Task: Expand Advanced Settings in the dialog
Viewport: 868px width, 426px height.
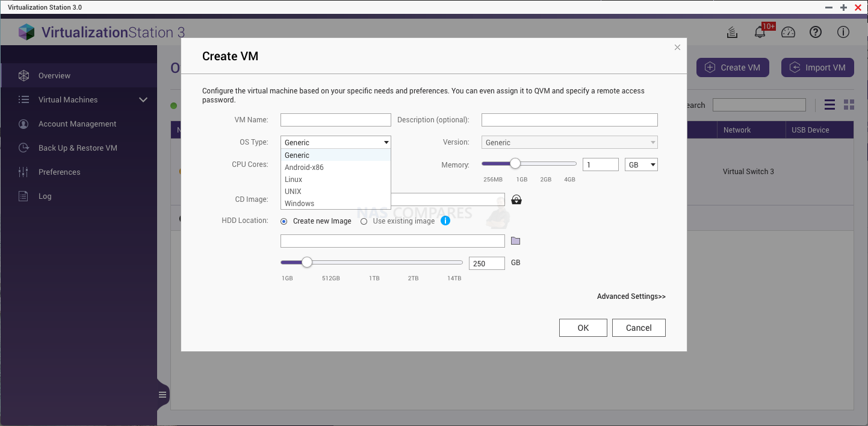Action: click(x=631, y=296)
